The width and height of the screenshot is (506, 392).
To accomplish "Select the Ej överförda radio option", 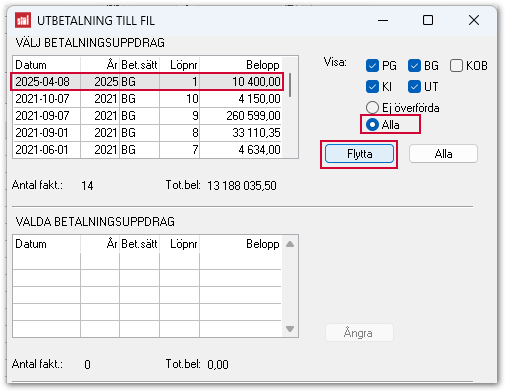I will click(x=372, y=108).
